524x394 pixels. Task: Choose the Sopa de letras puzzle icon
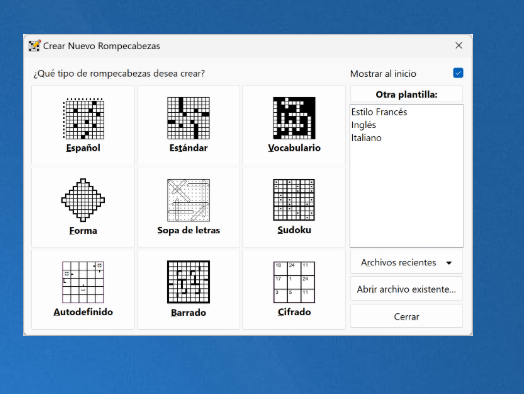[x=188, y=200]
